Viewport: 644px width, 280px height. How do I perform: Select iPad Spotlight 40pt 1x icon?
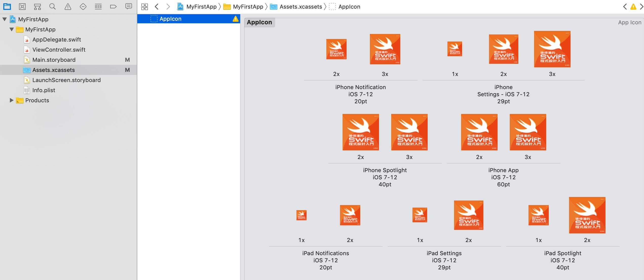tap(538, 215)
